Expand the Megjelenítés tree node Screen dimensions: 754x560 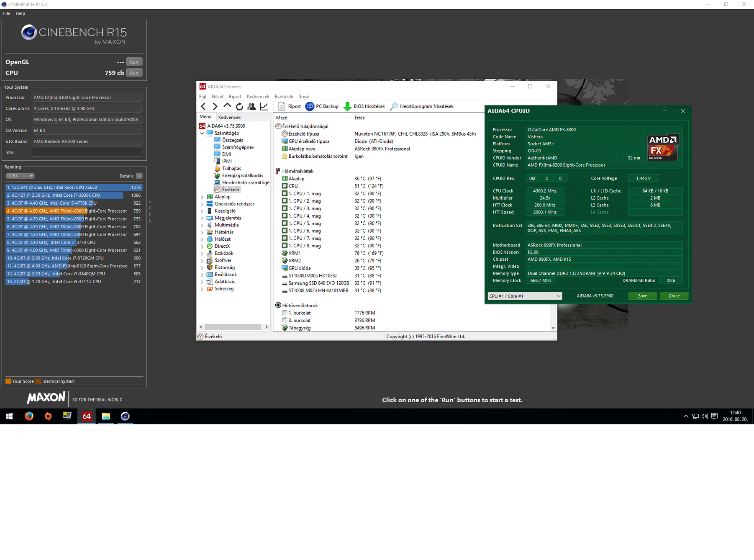click(202, 218)
